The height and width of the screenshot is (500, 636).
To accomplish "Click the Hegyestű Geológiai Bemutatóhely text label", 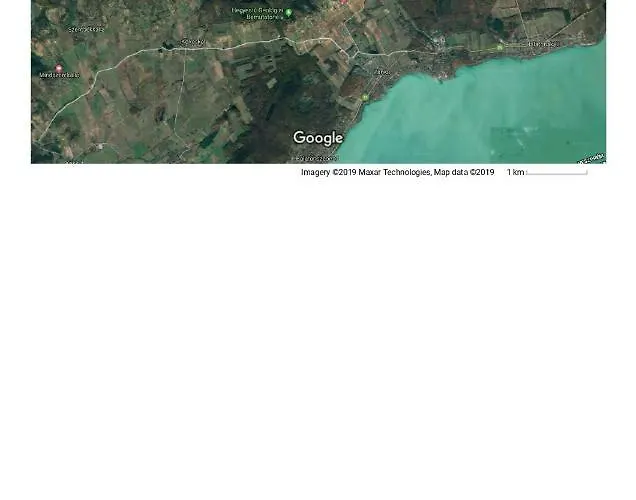I will [258, 13].
